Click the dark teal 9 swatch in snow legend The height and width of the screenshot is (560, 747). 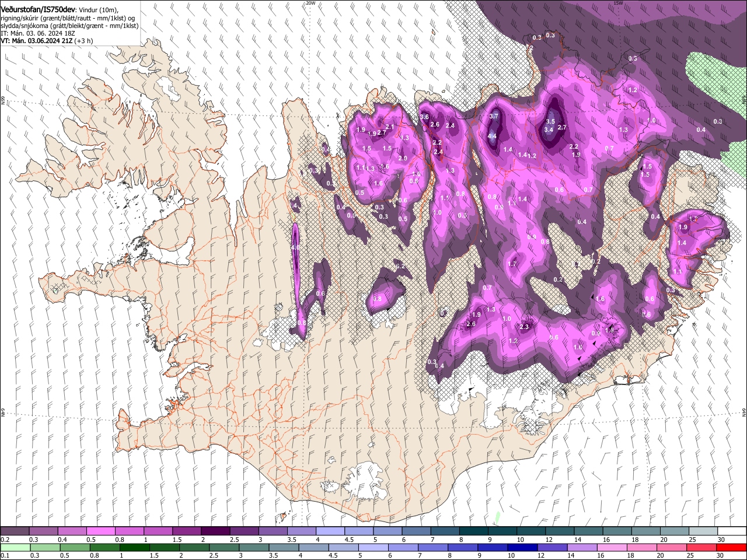(502, 531)
